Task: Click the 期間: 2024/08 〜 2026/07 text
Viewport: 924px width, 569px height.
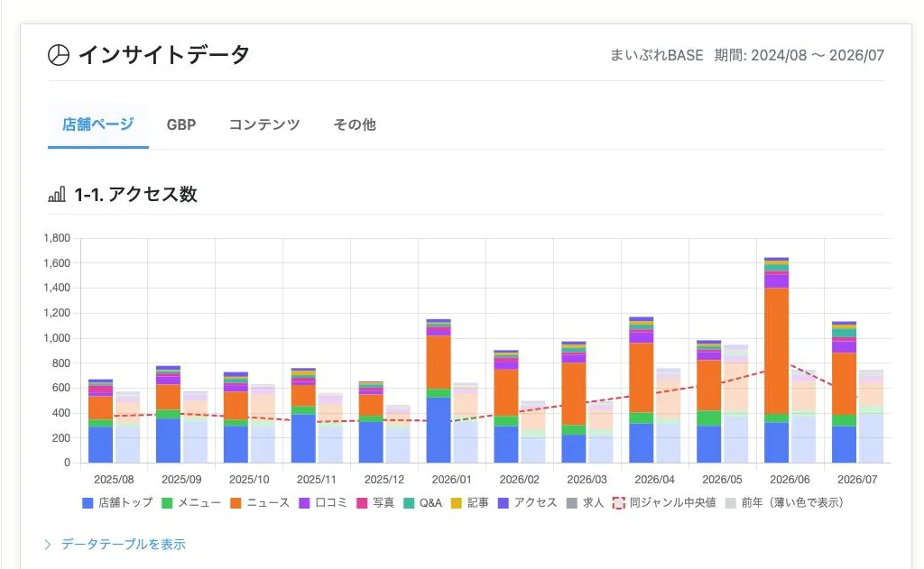Action: pos(799,55)
